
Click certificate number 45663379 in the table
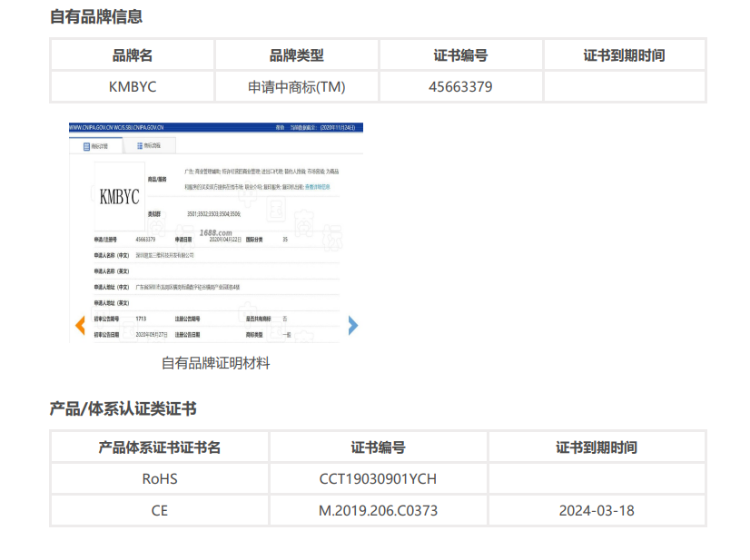click(460, 87)
